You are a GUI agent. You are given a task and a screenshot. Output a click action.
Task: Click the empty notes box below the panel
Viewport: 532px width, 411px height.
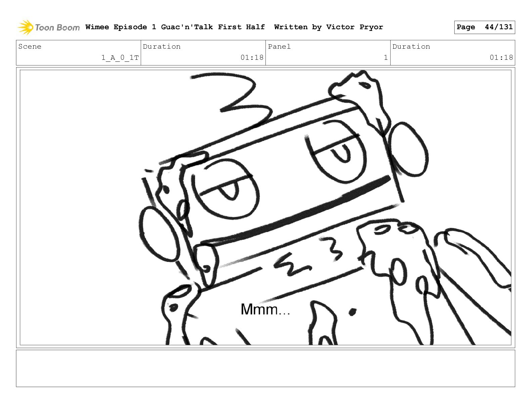265,368
